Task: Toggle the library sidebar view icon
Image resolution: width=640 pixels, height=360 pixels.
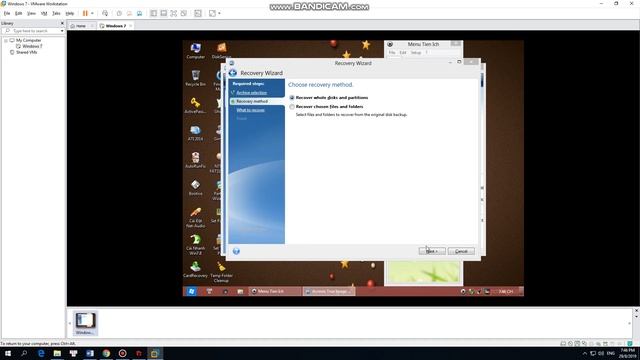Action: point(153,13)
